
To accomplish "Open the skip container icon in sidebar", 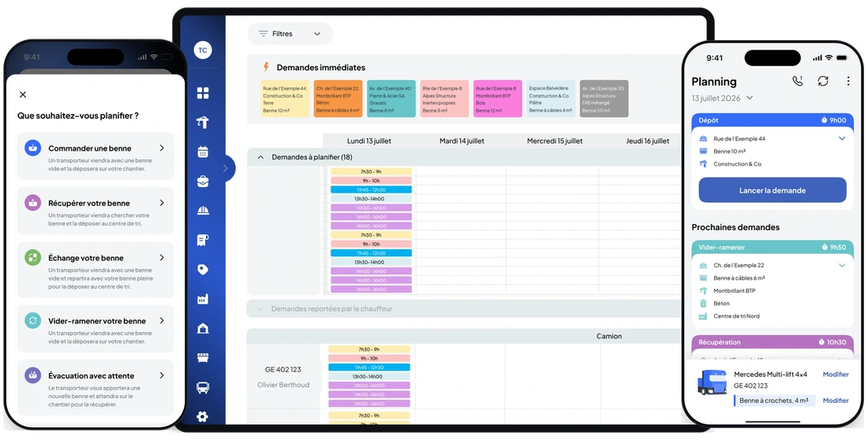I will (203, 358).
